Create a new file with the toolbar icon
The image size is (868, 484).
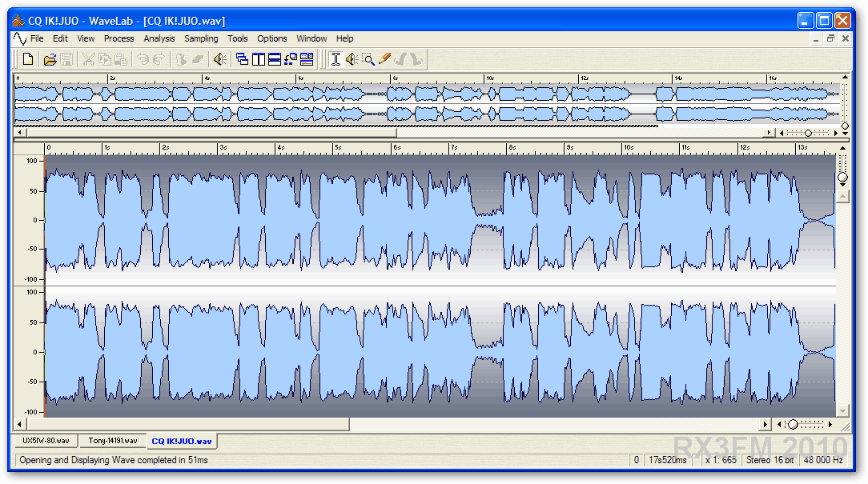(x=28, y=59)
